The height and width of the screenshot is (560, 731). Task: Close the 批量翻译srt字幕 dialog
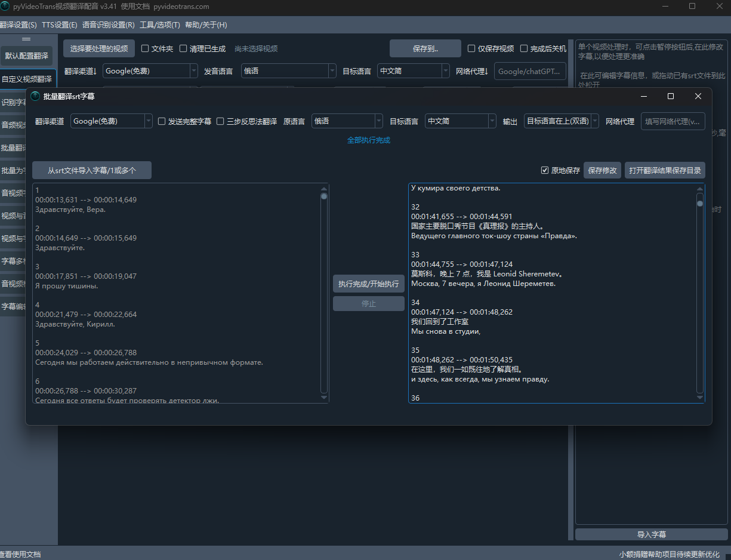click(x=698, y=96)
